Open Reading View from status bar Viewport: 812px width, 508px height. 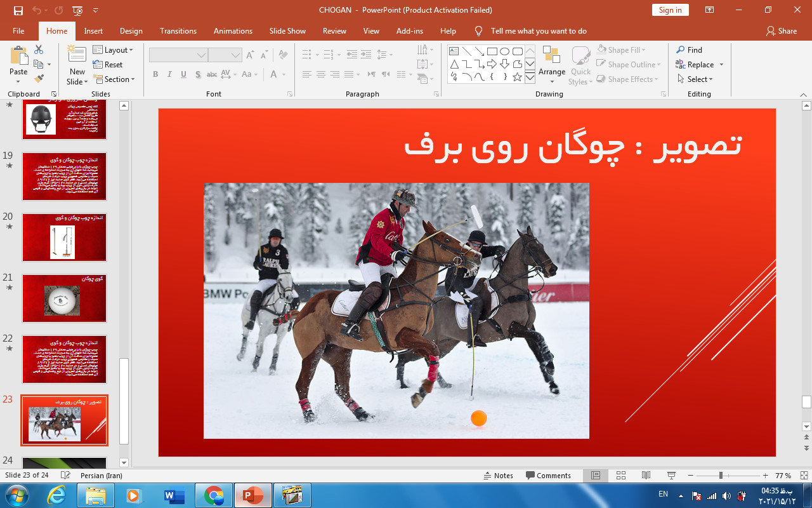646,476
